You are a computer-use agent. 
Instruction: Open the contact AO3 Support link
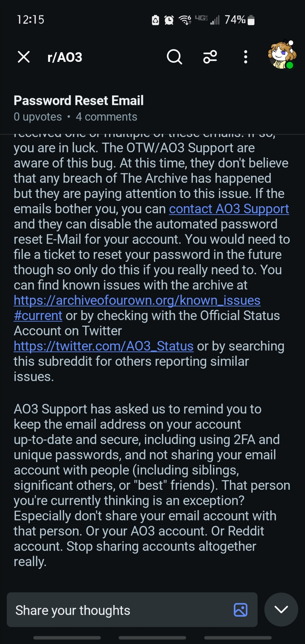[x=229, y=209]
